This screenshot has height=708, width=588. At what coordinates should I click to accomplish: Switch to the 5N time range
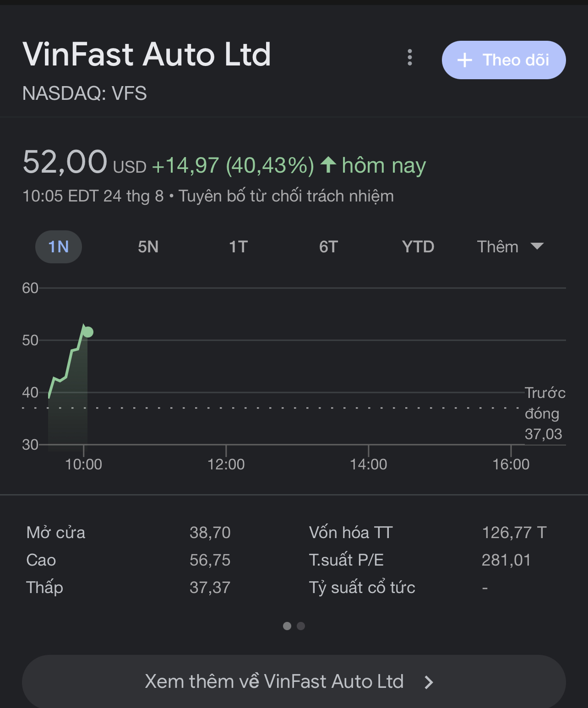pos(148,247)
